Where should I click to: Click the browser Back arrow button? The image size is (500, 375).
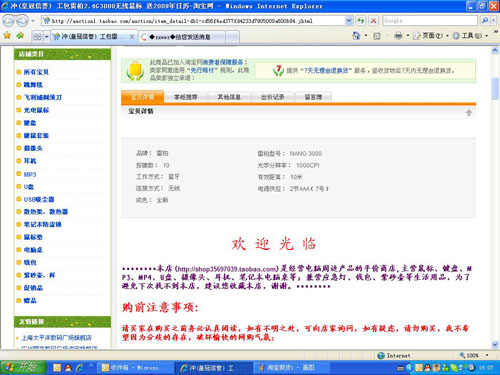tap(8, 21)
